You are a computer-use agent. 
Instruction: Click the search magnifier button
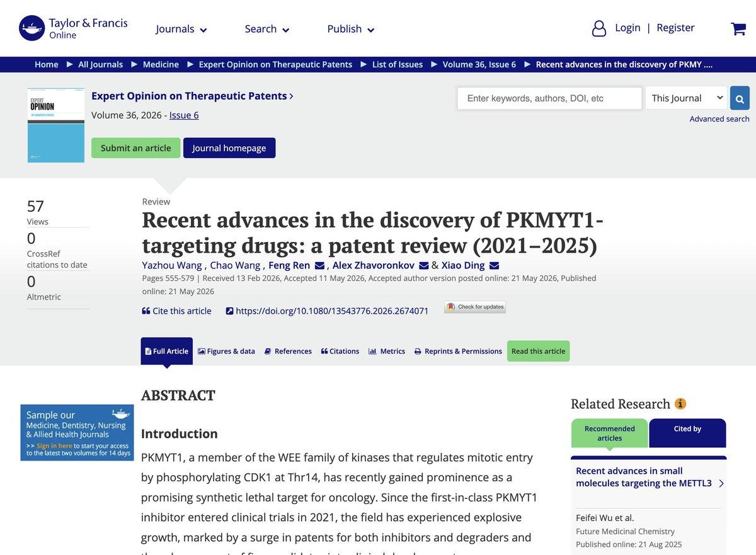740,98
